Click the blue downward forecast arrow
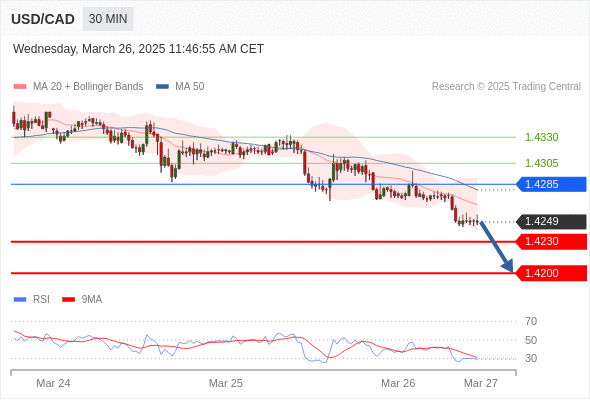Screen dimensions: 590x400 496,246
